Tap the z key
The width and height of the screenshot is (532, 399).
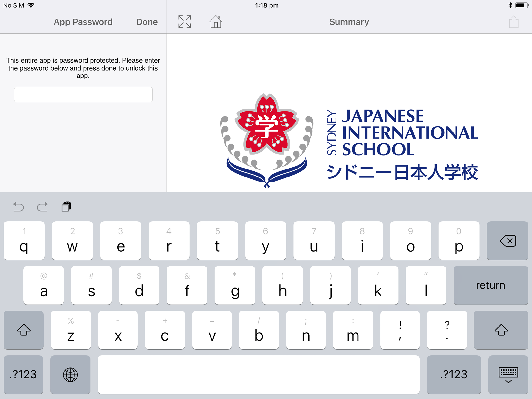pos(71,330)
